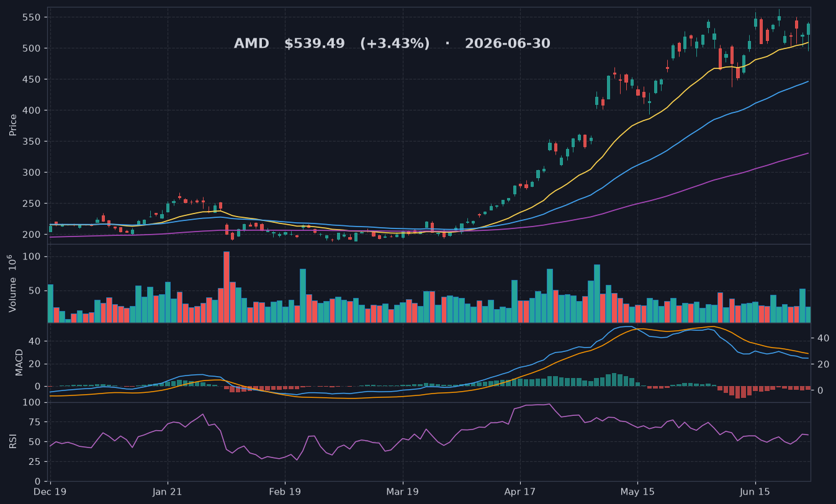Click the 200 price tick label

[x=31, y=235]
